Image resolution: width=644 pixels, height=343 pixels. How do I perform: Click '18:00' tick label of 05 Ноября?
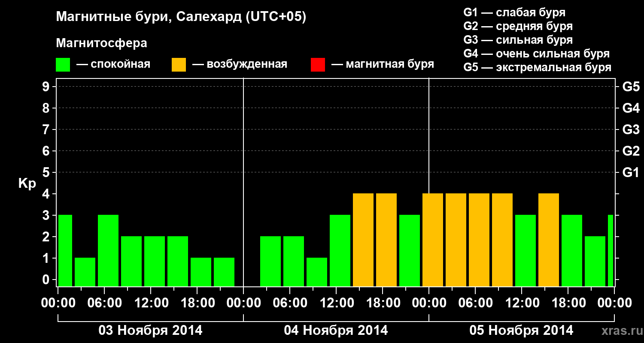tap(568, 303)
